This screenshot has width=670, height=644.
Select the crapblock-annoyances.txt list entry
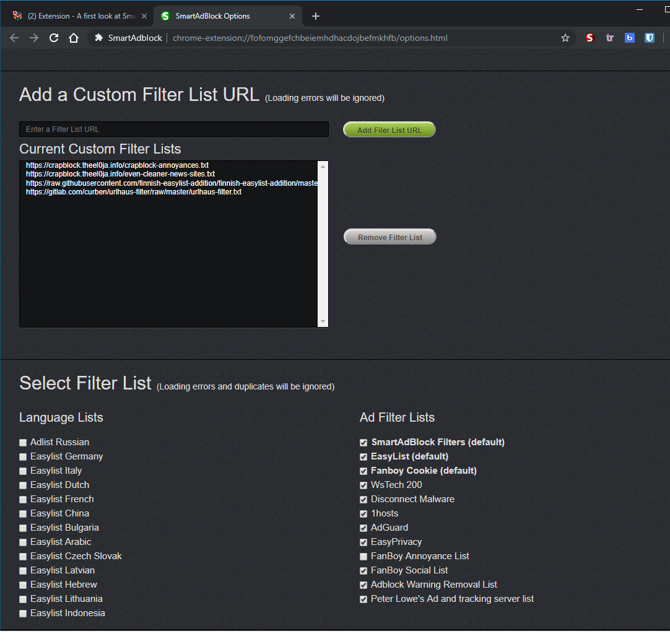click(117, 165)
